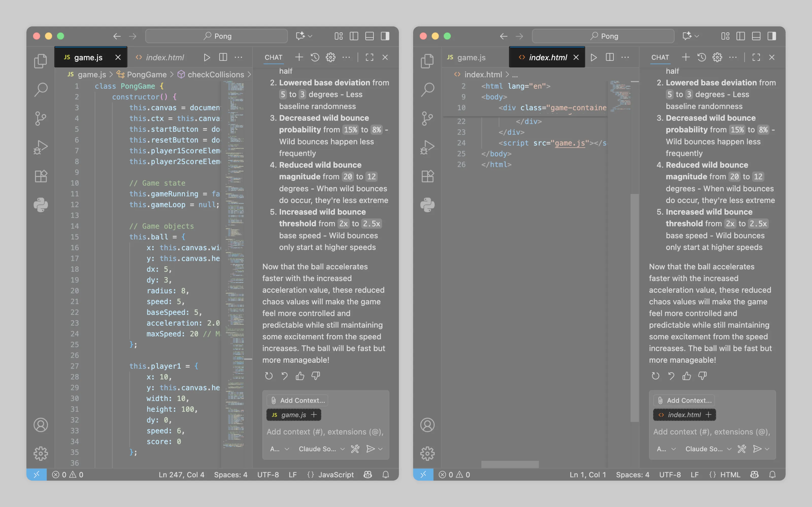Toggle bottom panel in right window
The image size is (812, 507).
point(756,36)
